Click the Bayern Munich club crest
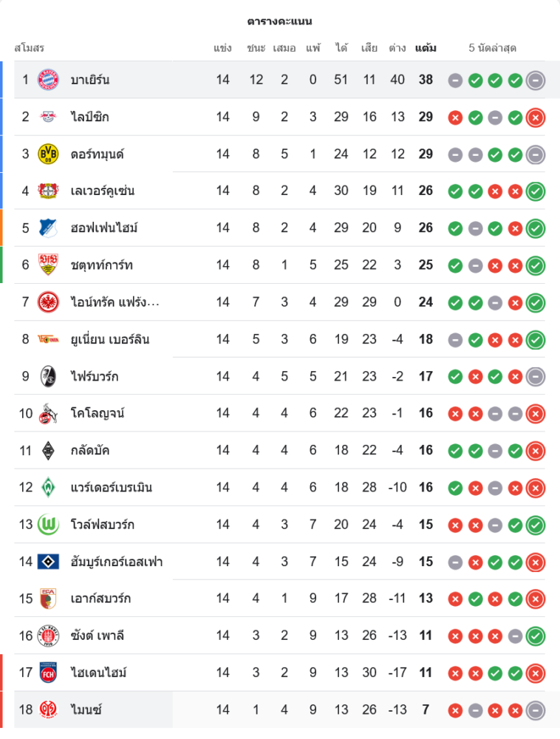 (x=48, y=80)
